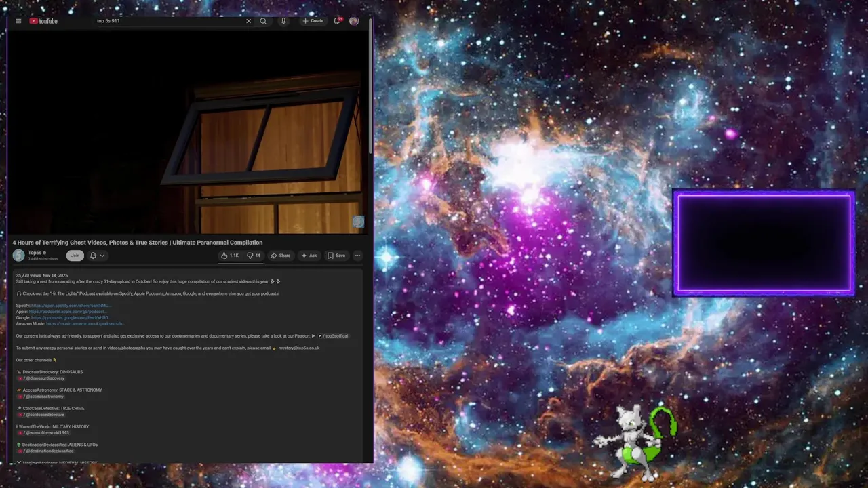Open the @destinationdeclassified channel link
868x488 pixels.
click(x=46, y=451)
